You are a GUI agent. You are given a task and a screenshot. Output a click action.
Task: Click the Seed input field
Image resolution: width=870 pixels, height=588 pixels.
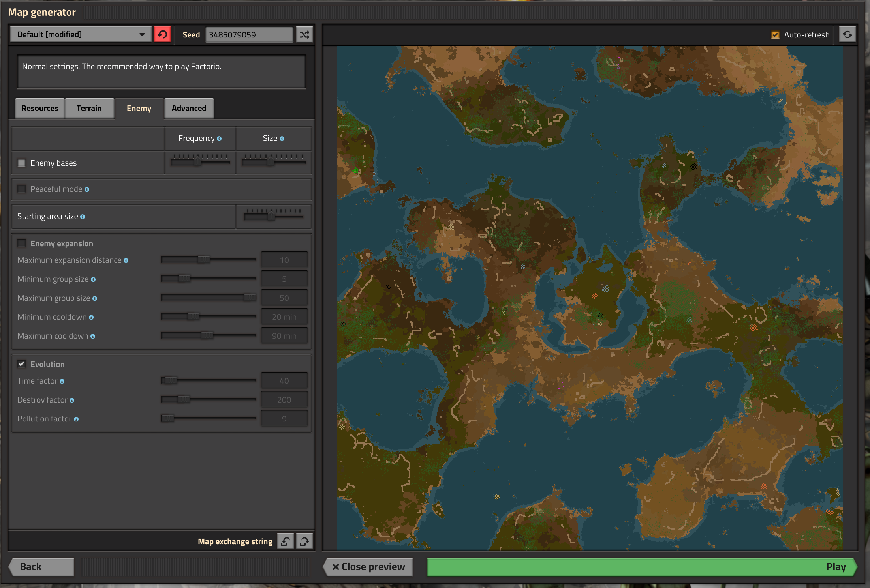249,34
